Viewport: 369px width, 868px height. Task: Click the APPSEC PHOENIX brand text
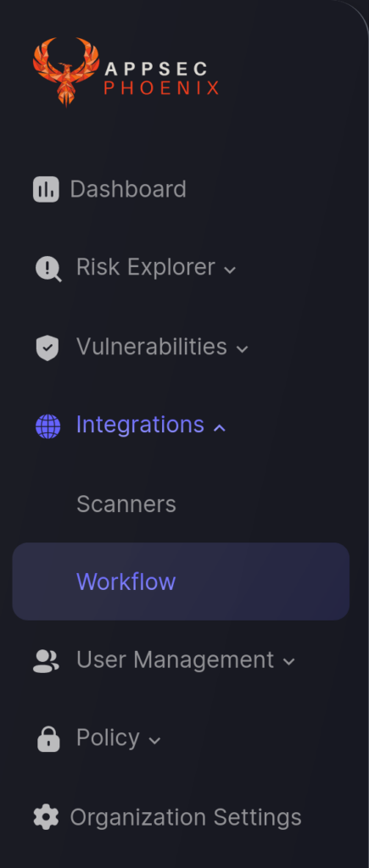[x=161, y=79]
